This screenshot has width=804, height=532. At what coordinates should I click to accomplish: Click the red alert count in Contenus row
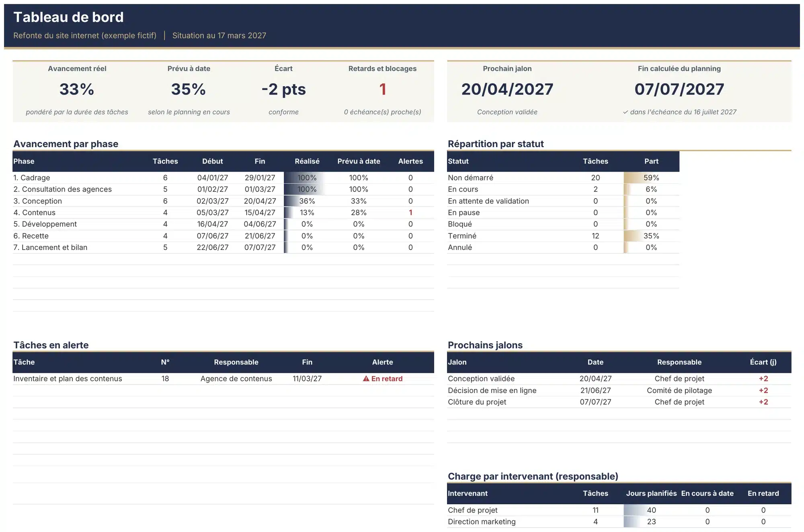coord(410,213)
